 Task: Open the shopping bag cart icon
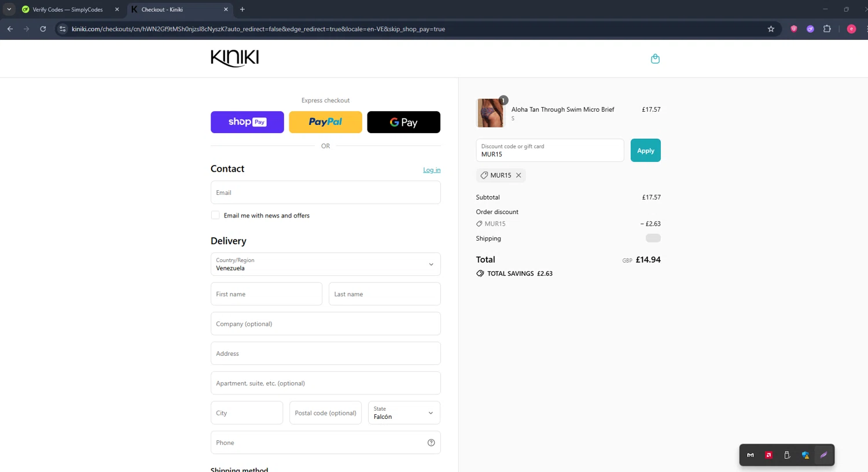click(655, 58)
